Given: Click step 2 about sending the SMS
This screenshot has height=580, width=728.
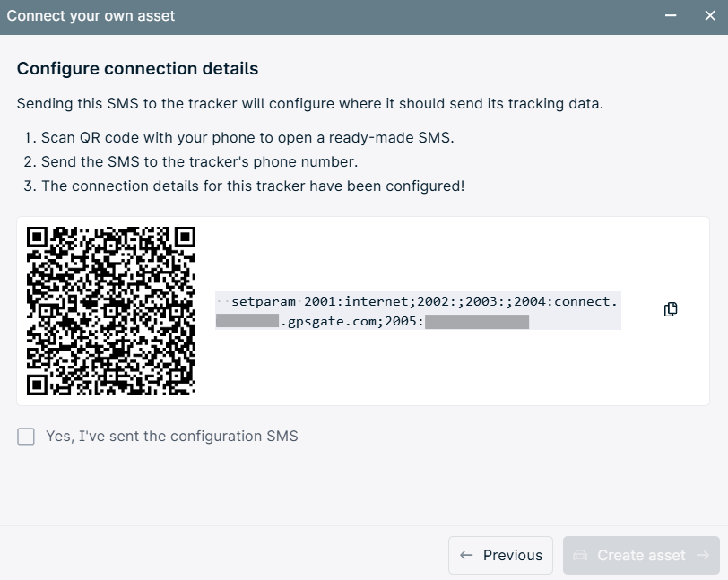Looking at the screenshot, I should click(x=191, y=162).
